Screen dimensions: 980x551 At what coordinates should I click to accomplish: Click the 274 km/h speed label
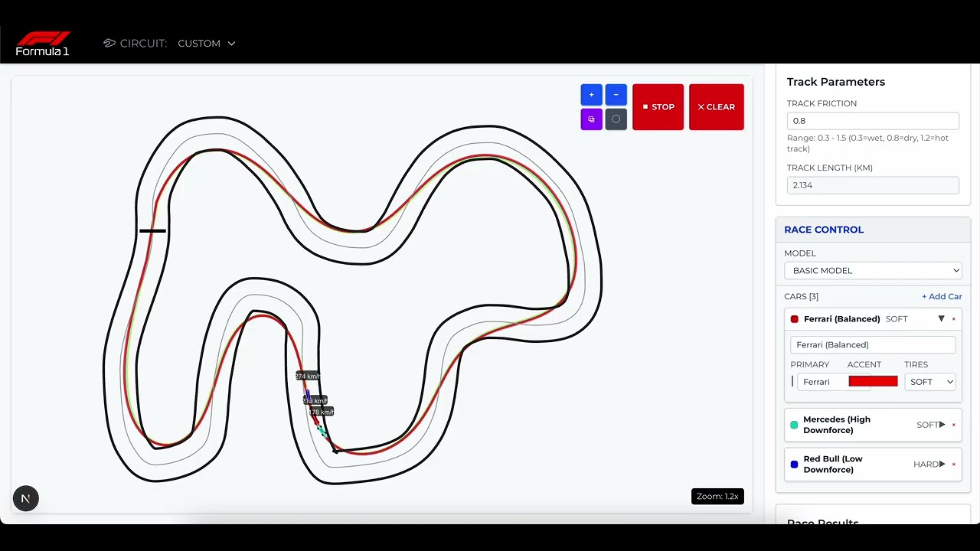[307, 377]
